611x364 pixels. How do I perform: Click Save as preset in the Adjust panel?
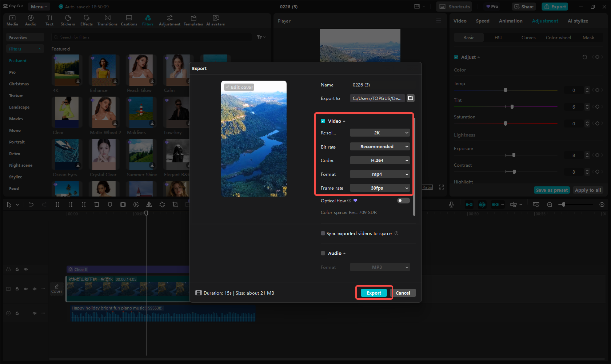[x=551, y=190]
